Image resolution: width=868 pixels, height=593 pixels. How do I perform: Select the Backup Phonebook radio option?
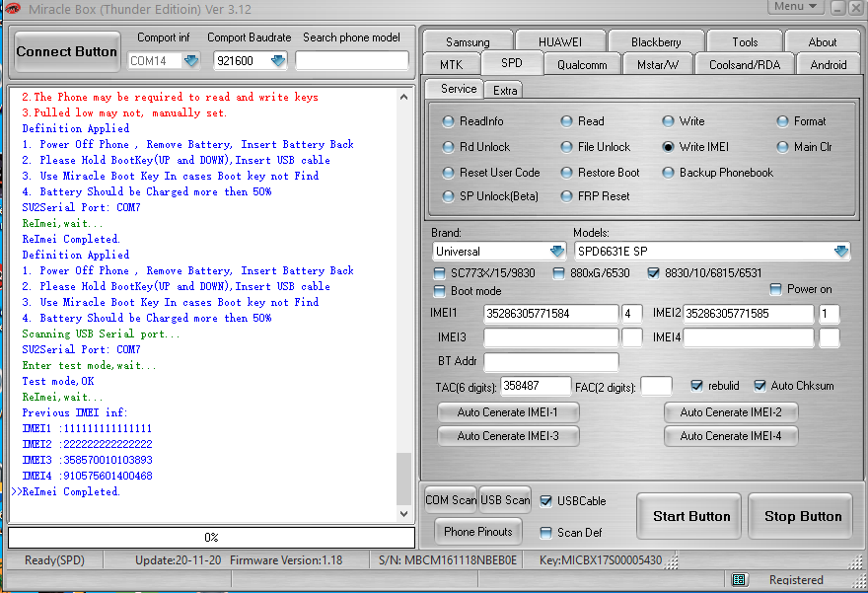click(668, 173)
